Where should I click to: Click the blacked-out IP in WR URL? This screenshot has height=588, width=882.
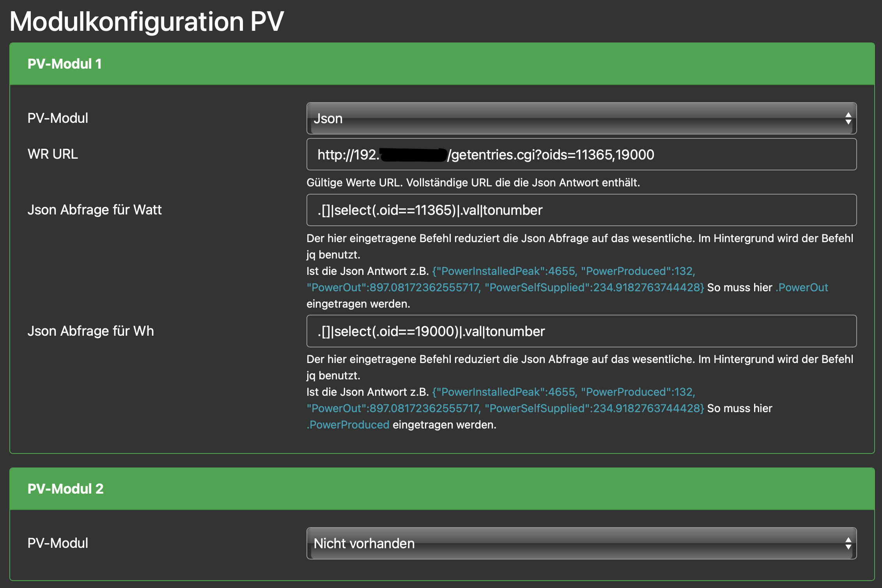[x=413, y=155]
